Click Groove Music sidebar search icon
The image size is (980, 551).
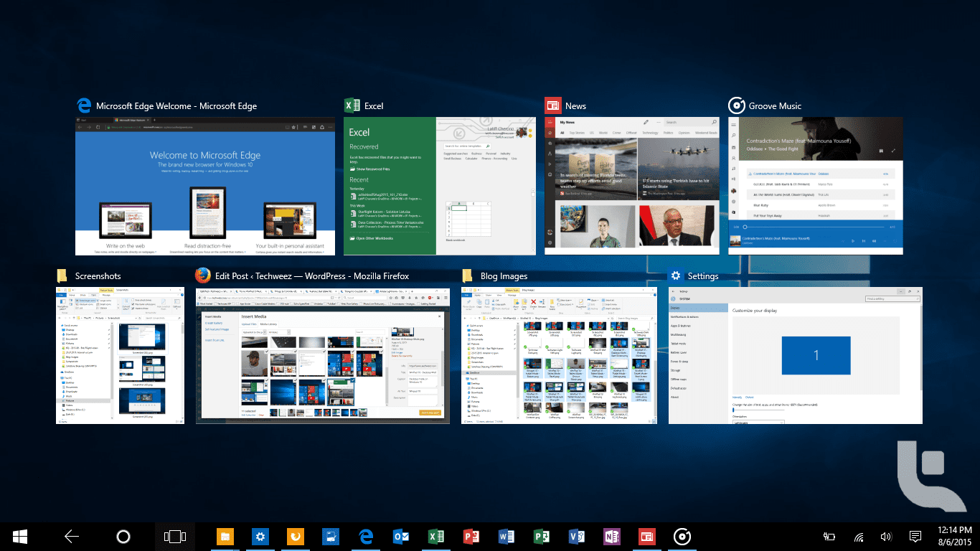pos(733,135)
